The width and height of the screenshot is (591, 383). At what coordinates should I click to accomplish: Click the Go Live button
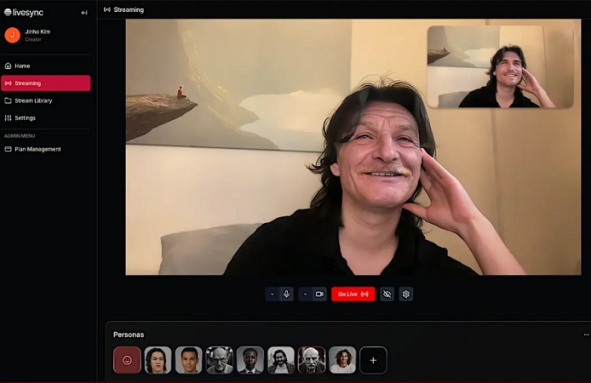coord(353,294)
